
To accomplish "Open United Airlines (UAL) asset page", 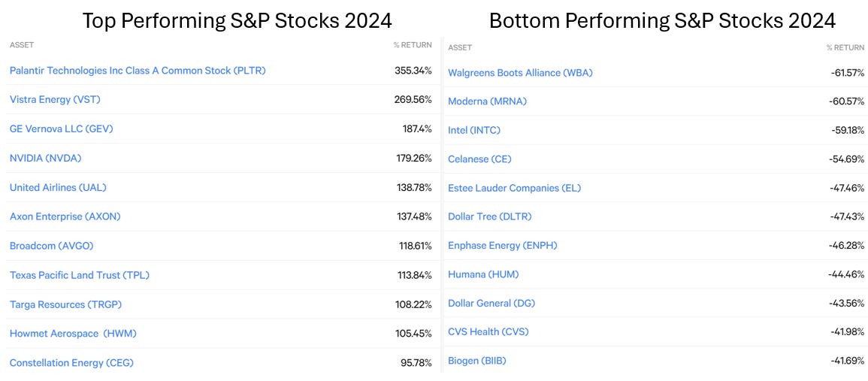I will (x=58, y=187).
